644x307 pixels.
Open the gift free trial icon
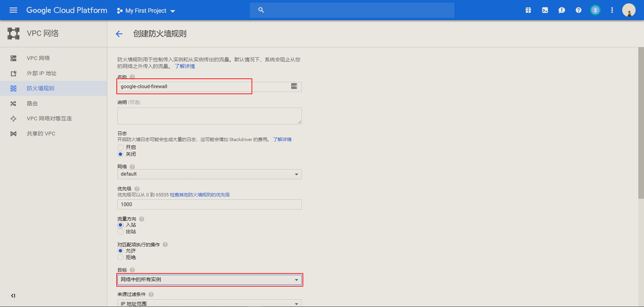coord(528,10)
